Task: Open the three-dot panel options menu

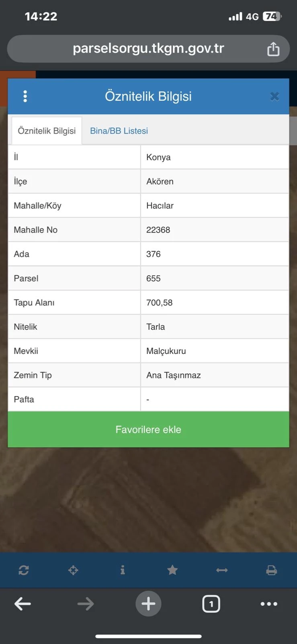Action: 25,97
